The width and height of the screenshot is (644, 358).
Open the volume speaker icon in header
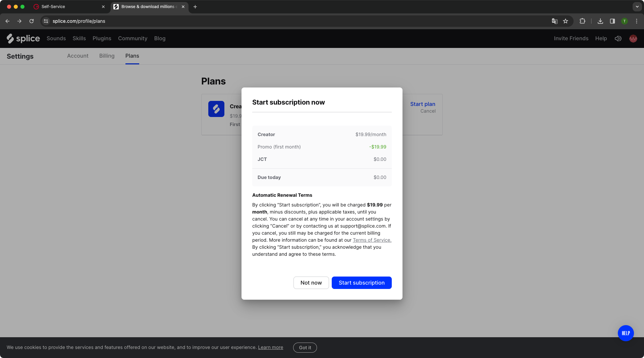618,39
